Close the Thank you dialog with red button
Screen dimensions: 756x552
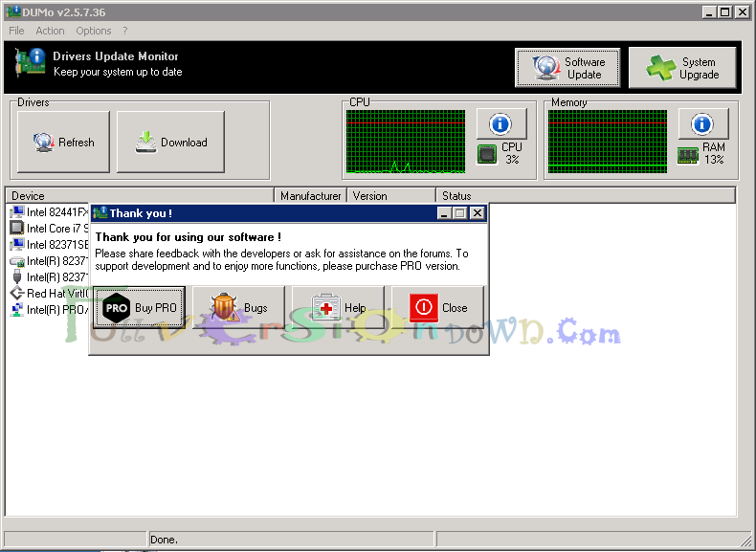tap(437, 308)
